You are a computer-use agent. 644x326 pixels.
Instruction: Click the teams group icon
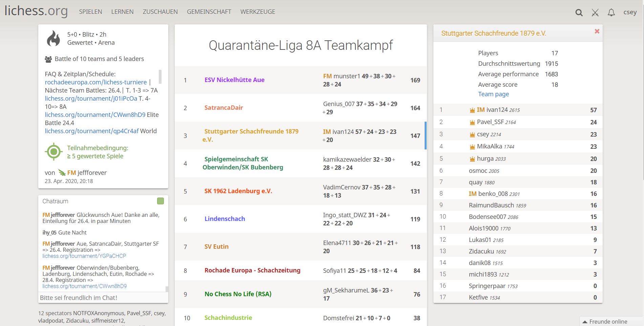click(48, 59)
